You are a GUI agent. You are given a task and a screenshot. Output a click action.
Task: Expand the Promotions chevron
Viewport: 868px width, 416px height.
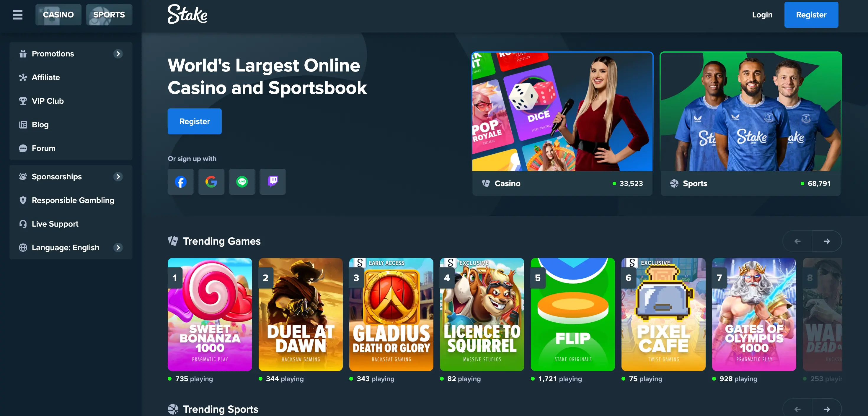[x=118, y=53]
